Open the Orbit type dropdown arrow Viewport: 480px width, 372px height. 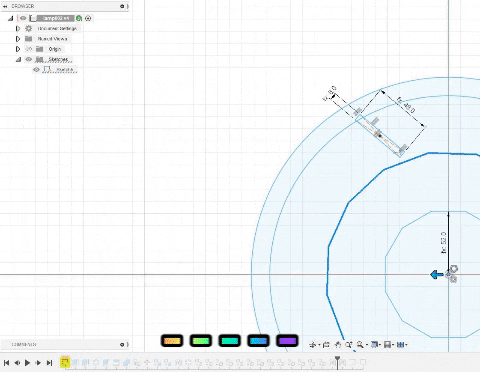(319, 345)
